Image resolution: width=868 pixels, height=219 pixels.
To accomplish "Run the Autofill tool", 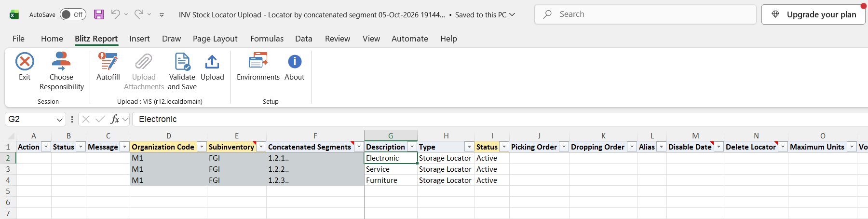I will [108, 67].
